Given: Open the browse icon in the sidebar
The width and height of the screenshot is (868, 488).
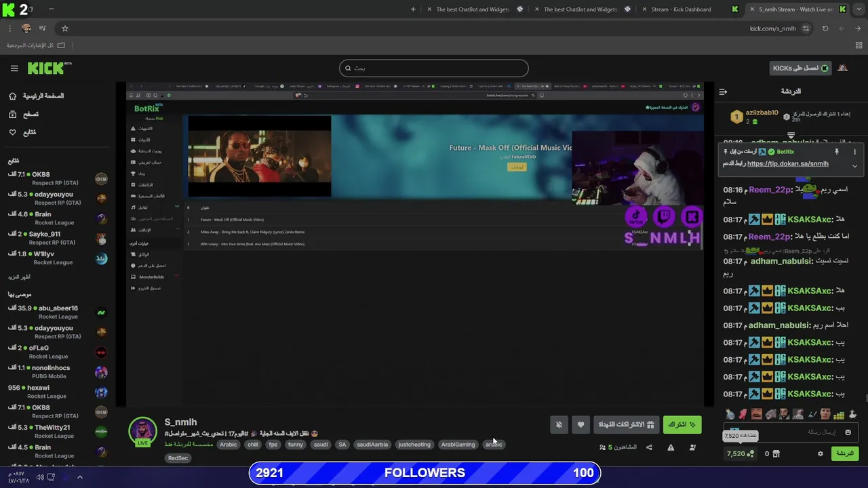Looking at the screenshot, I should tap(12, 115).
